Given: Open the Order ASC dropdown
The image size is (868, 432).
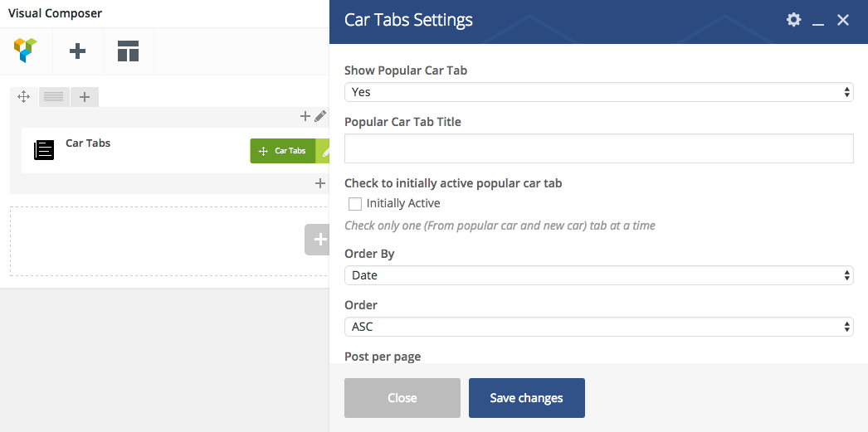Looking at the screenshot, I should [598, 327].
